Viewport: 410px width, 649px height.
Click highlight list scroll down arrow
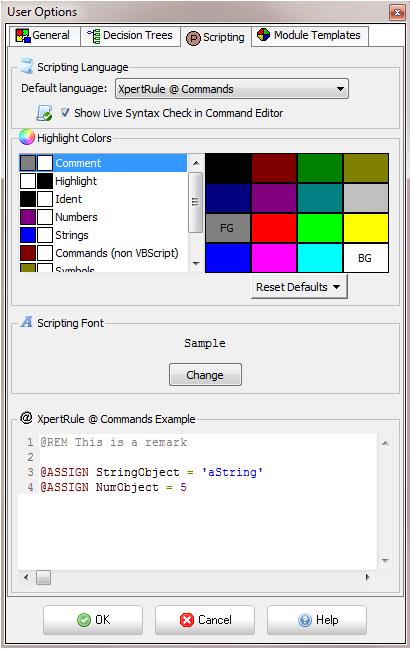click(196, 263)
